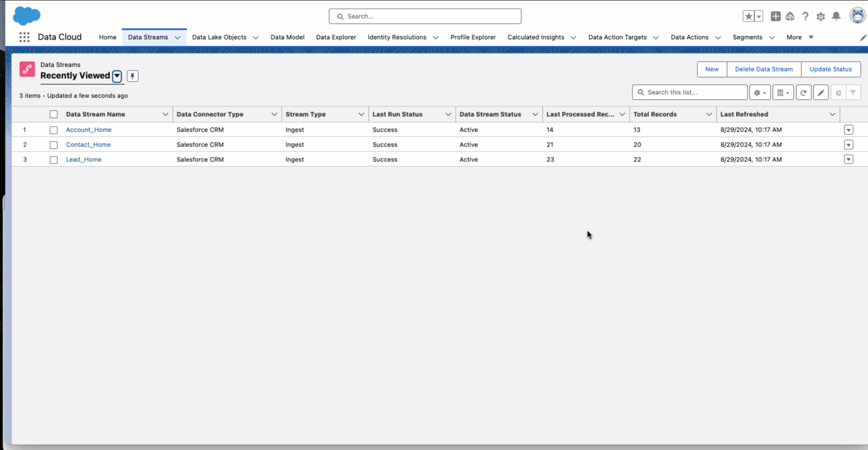Screen dimensions: 868x450
Task: Open Last Run Status column menu chevron
Action: pyautogui.click(x=448, y=115)
